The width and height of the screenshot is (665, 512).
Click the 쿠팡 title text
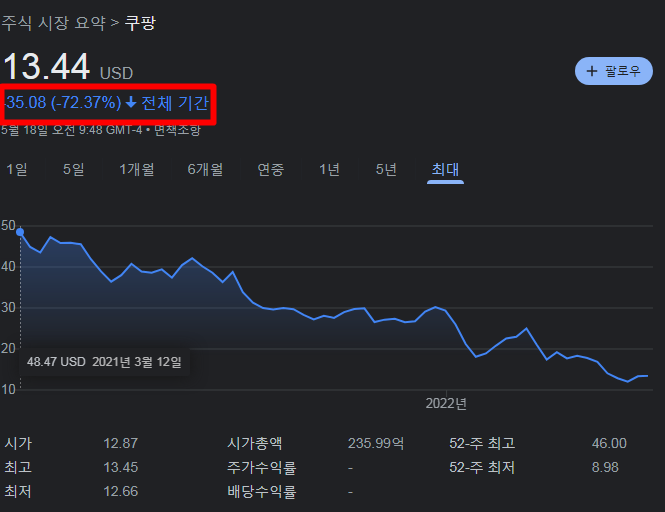[140, 22]
